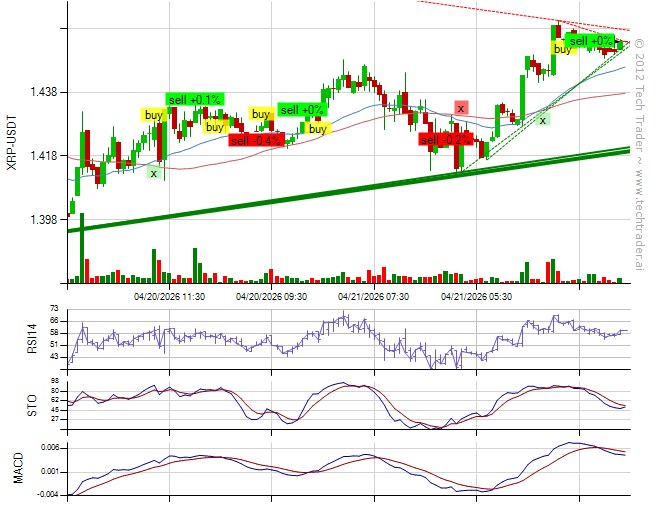Screen dimensions: 657x514
Task: Click the RSI14 indicator label
Action: click(x=32, y=338)
